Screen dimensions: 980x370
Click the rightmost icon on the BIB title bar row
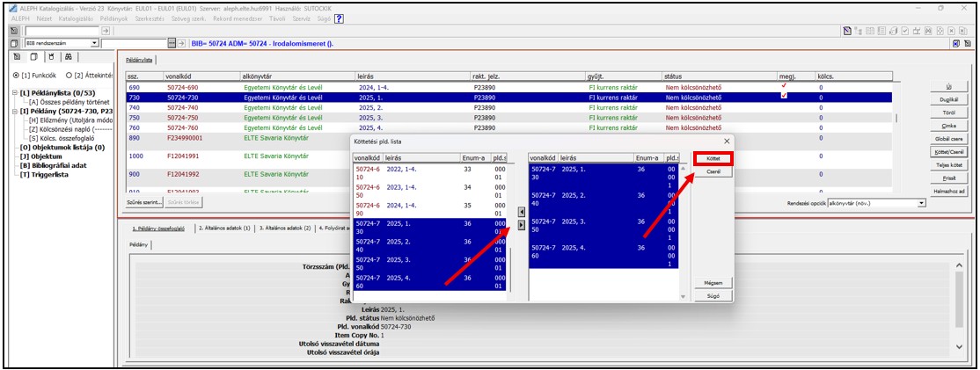(967, 43)
